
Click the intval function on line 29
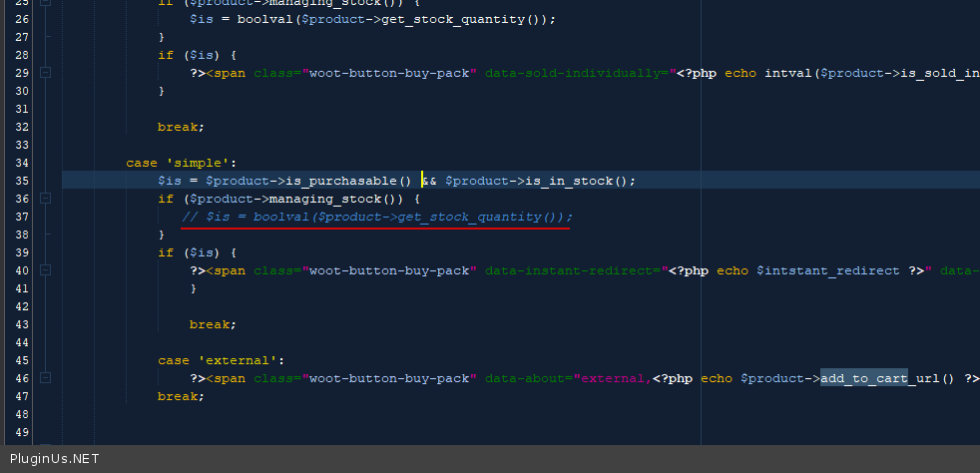(787, 73)
